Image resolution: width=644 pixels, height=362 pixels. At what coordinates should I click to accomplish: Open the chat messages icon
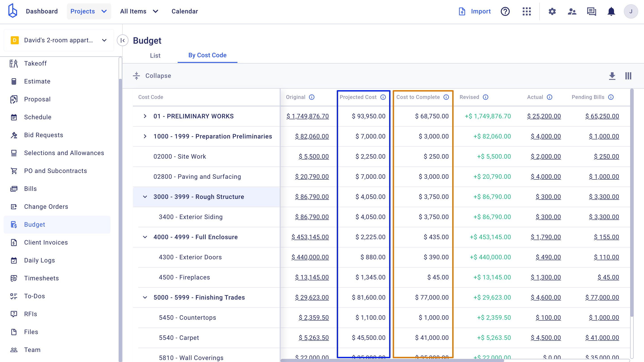click(591, 11)
